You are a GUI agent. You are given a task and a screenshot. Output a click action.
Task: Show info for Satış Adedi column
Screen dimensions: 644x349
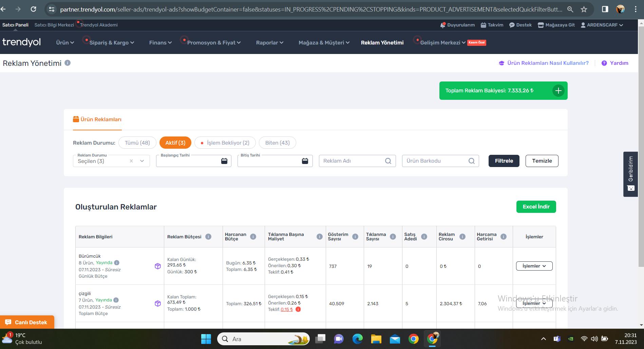(424, 237)
